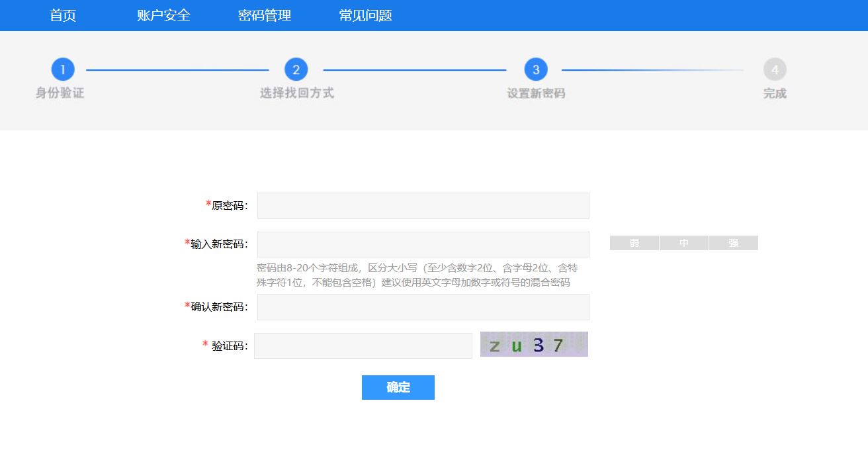Open the 常见问题 page

coord(365,15)
